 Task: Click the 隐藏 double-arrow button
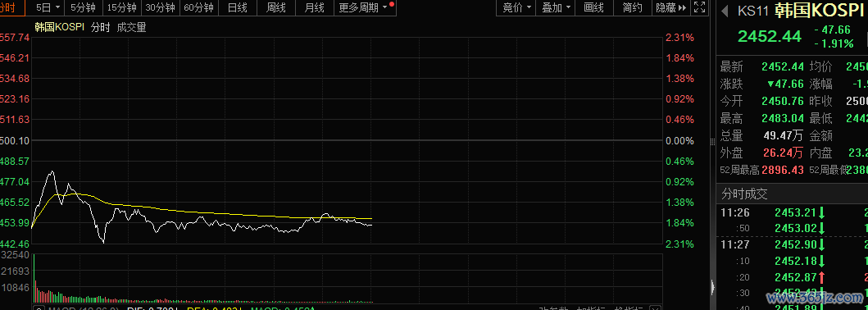[671, 7]
